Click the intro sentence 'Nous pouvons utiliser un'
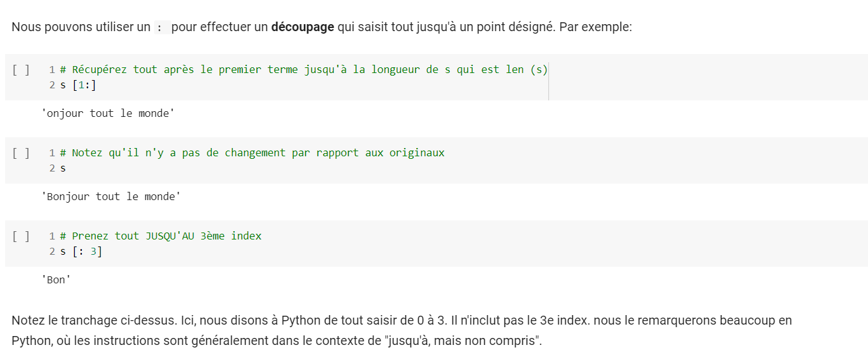This screenshot has height=364, width=868. coord(81,28)
